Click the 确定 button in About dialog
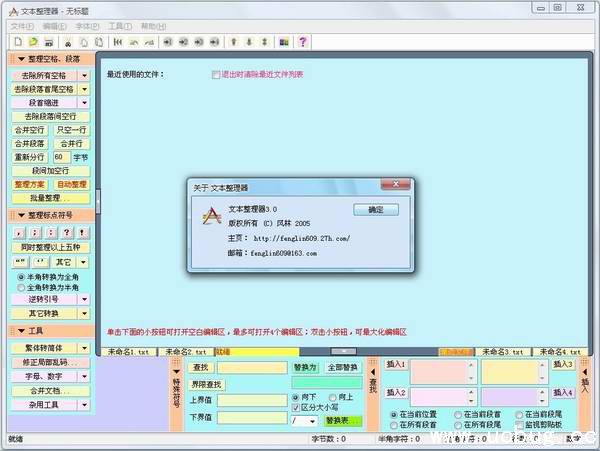Screen dimensions: 600x451 376,210
